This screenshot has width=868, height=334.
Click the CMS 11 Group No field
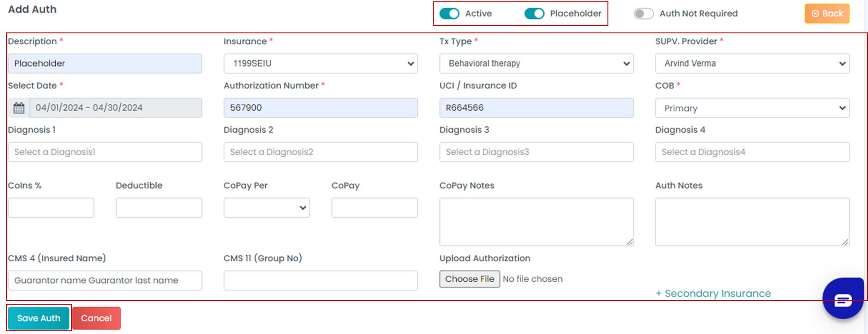[320, 281]
